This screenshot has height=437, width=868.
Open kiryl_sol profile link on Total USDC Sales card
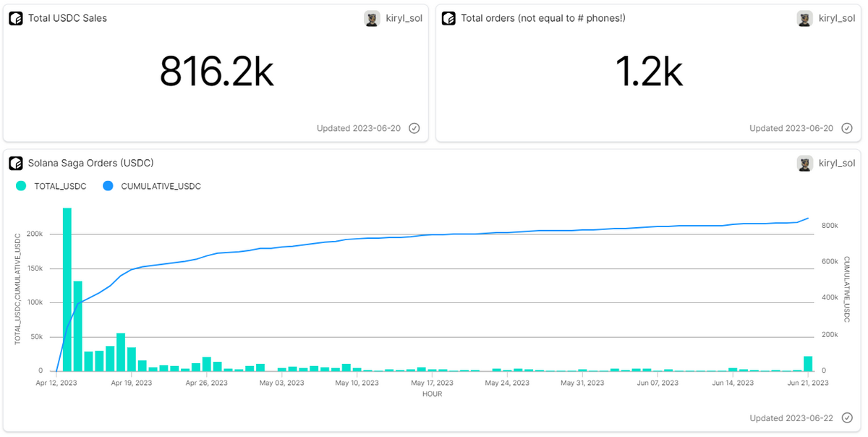click(x=404, y=19)
